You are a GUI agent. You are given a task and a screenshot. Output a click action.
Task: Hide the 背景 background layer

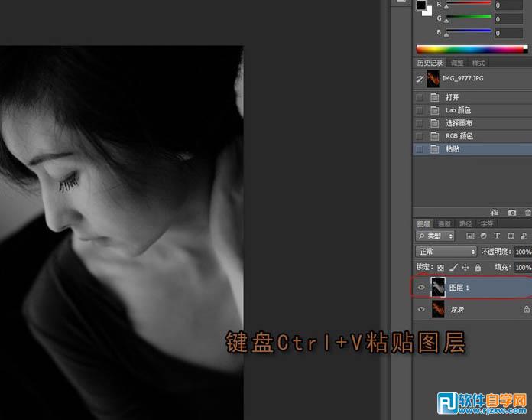point(421,309)
